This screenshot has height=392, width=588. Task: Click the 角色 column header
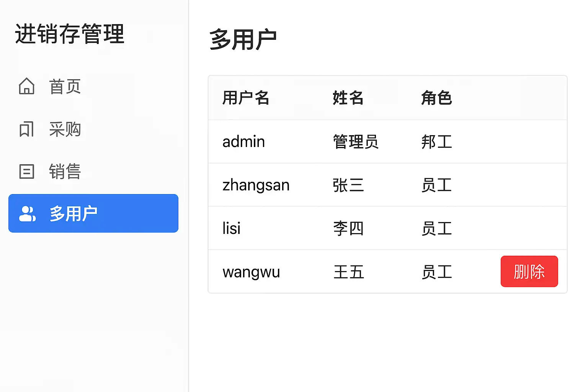(436, 98)
